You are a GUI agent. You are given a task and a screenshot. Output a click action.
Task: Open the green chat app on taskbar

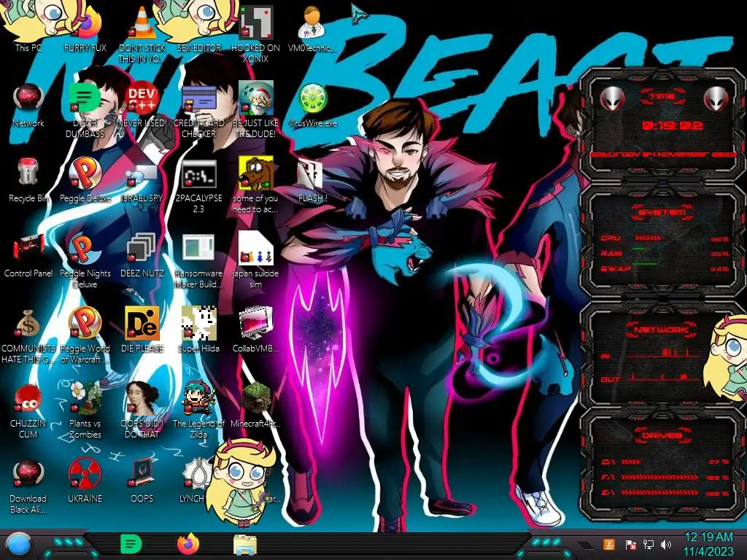click(131, 544)
